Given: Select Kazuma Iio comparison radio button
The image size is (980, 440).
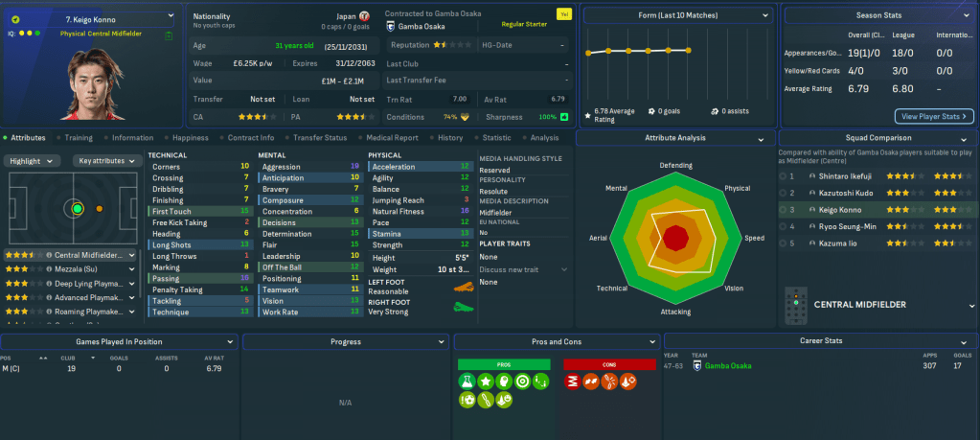Looking at the screenshot, I should tap(784, 243).
